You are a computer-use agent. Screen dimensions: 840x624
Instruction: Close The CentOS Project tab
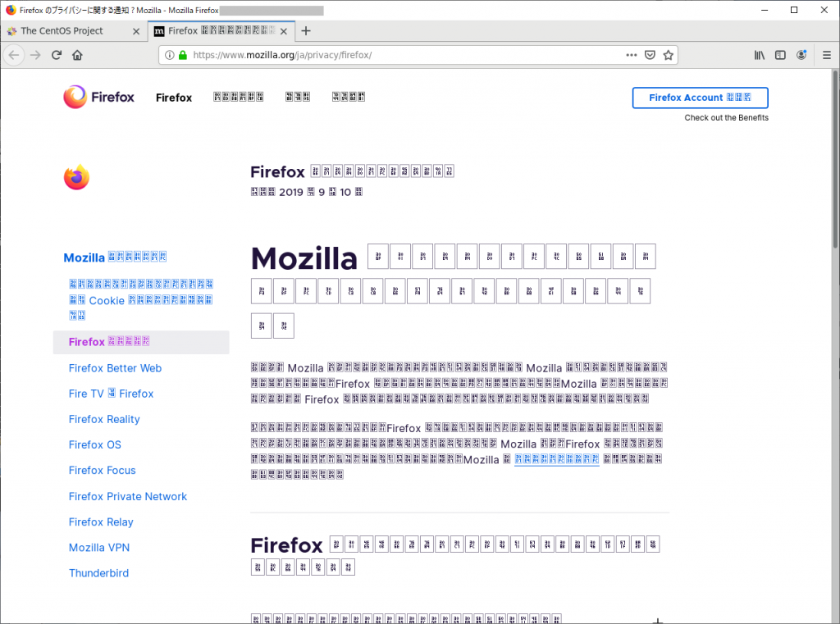pos(136,31)
